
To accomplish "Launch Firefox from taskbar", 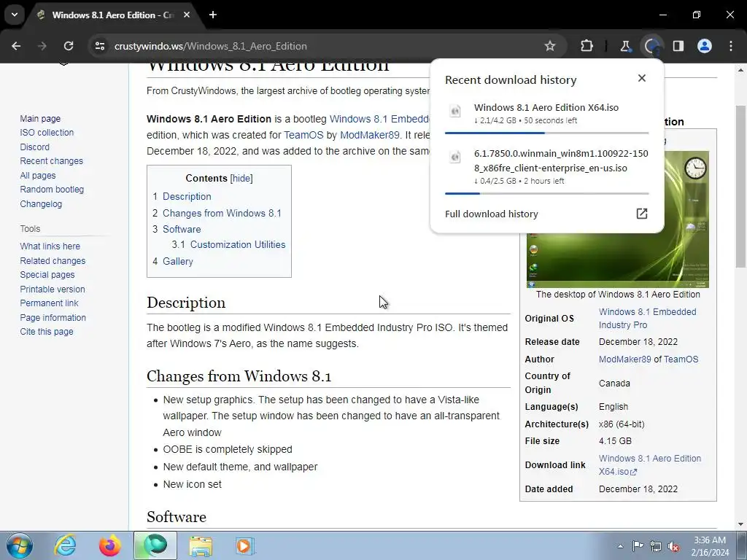I will pos(109,545).
